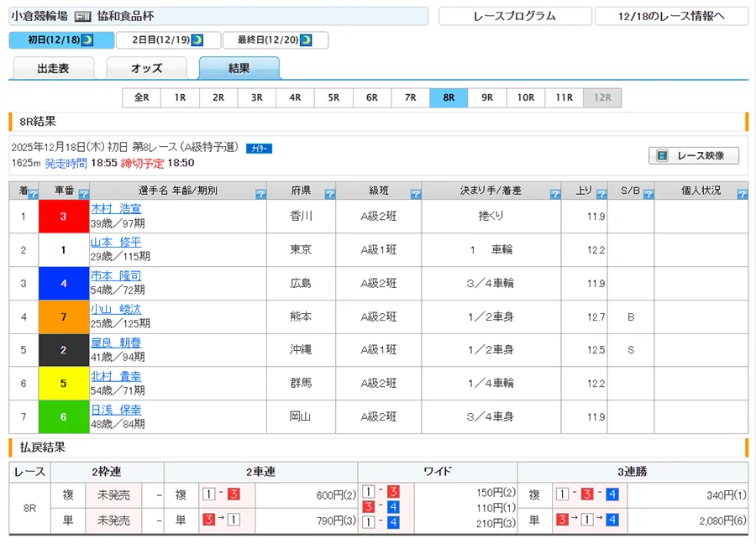Click help icon in 車番 column header

click(x=83, y=194)
